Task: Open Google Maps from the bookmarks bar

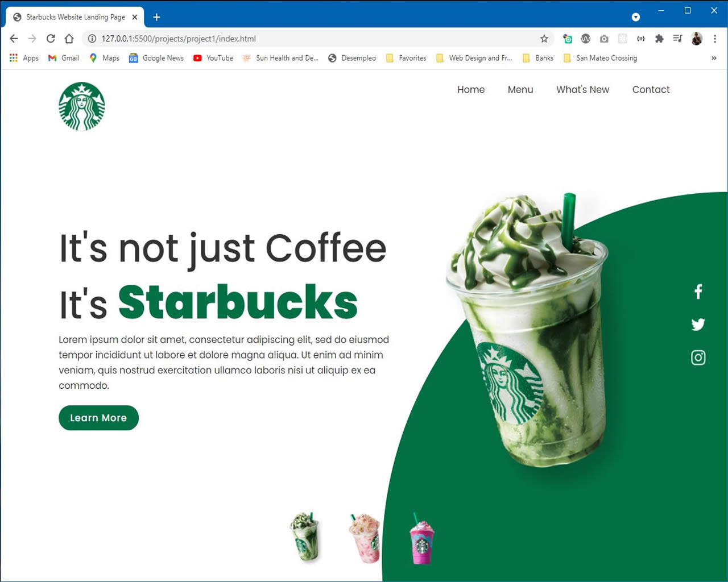Action: tap(104, 58)
